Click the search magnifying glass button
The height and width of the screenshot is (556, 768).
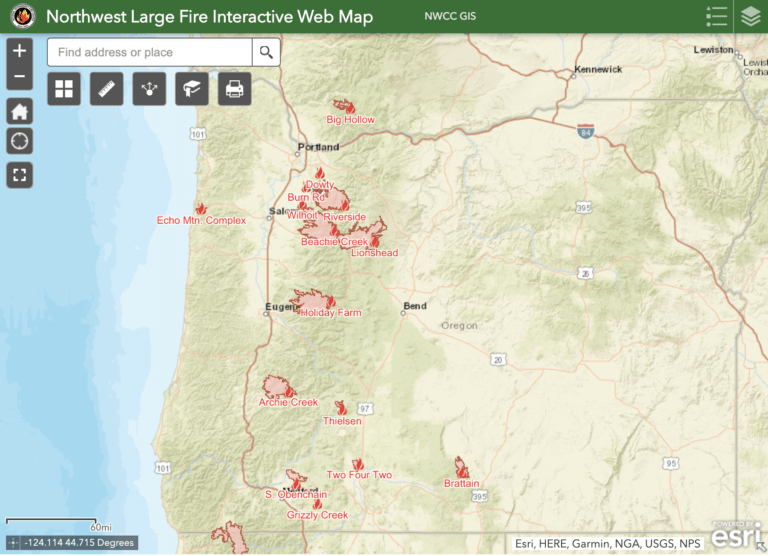266,52
